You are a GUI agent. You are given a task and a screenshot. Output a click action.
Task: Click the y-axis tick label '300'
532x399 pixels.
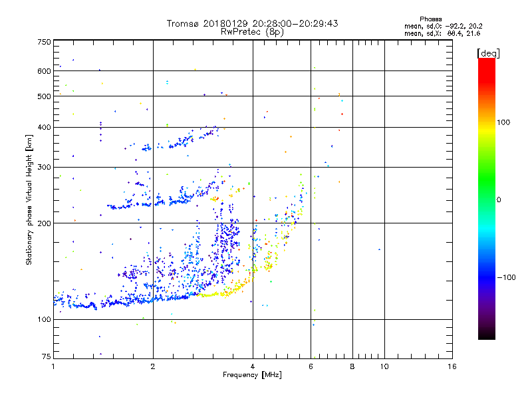tap(44, 168)
